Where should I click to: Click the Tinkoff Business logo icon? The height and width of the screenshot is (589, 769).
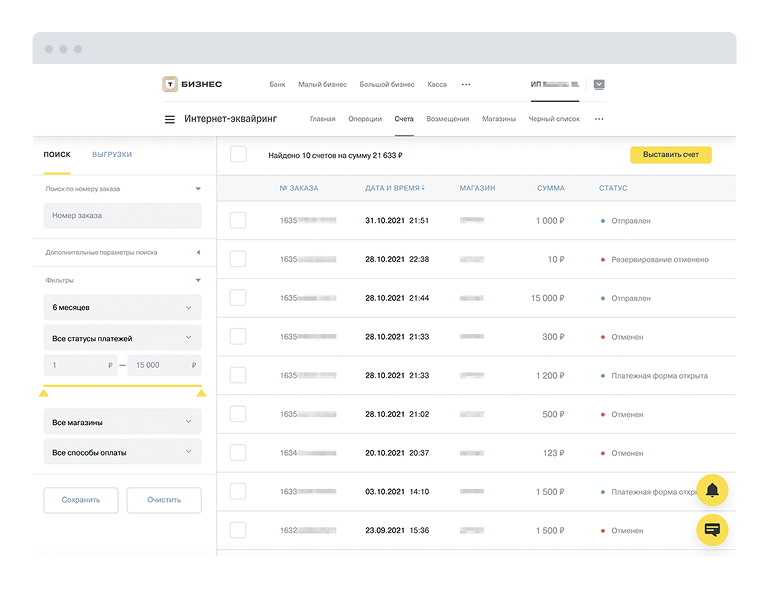coord(171,85)
